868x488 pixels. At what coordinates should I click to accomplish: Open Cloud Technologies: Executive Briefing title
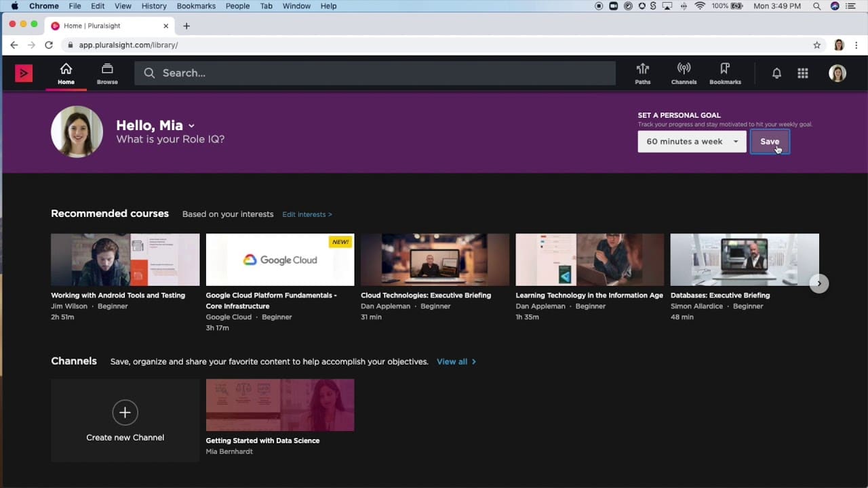point(426,296)
